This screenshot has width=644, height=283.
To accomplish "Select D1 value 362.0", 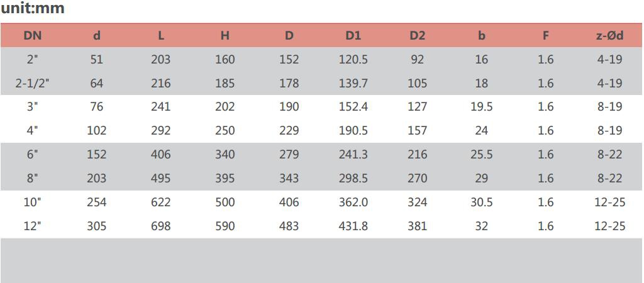I will pos(353,202).
